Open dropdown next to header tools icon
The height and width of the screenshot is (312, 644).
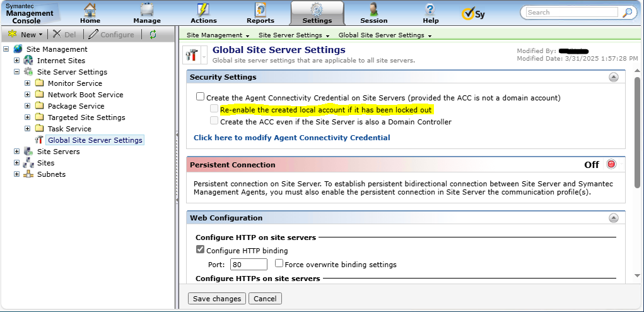tap(204, 56)
